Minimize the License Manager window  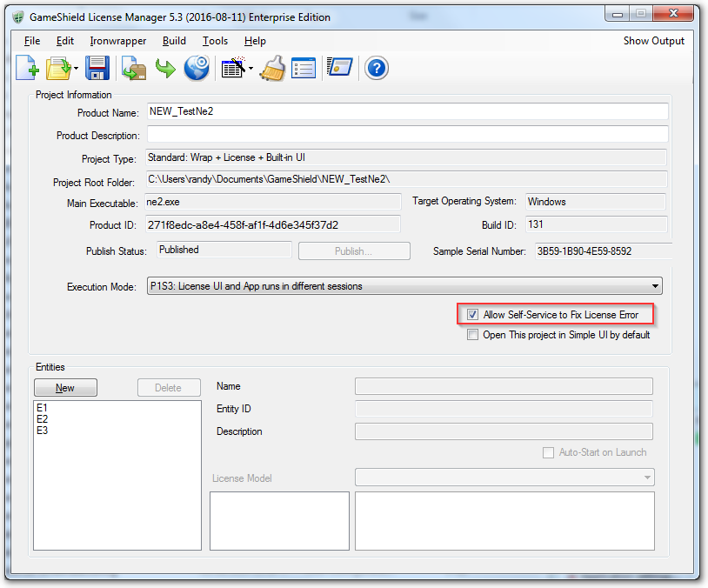coord(618,14)
